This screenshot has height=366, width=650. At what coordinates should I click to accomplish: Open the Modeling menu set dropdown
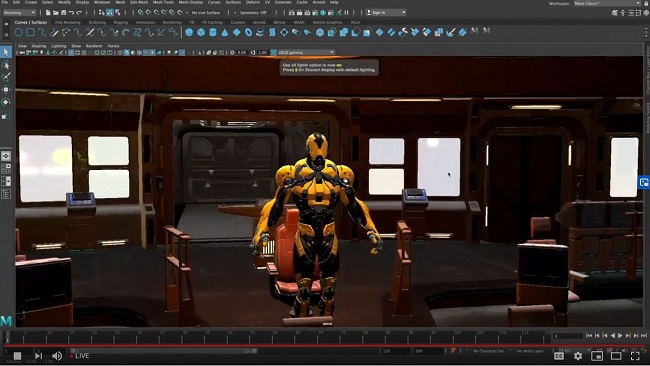click(19, 12)
